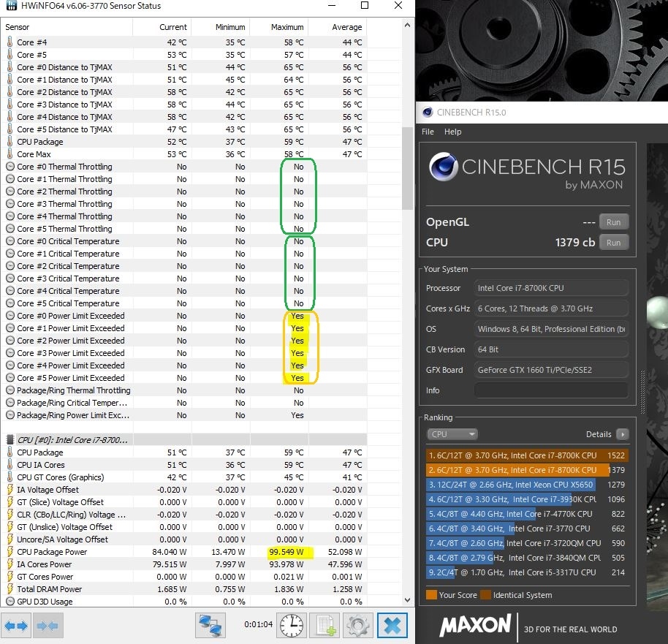Viewport: 668px width, 644px height.
Task: Click HWiNFO collapse columns arrows button
Action: (48, 625)
